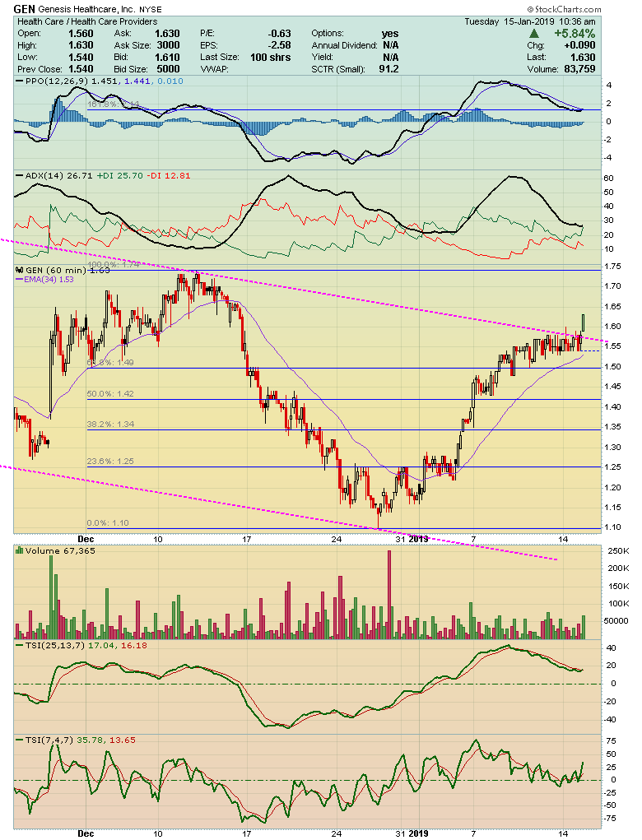The width and height of the screenshot is (642, 840).
Task: Click the green up-arrow change indicator
Action: pos(534,34)
